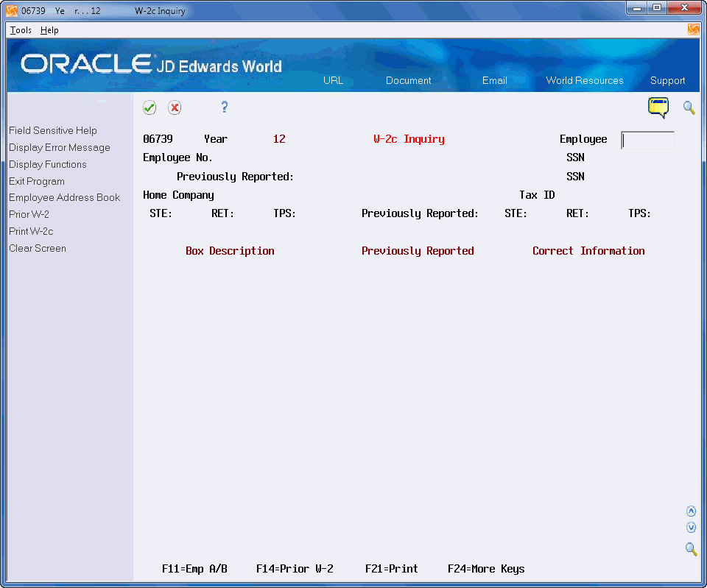The height and width of the screenshot is (588, 707).
Task: Open the Help menu
Action: [49, 30]
